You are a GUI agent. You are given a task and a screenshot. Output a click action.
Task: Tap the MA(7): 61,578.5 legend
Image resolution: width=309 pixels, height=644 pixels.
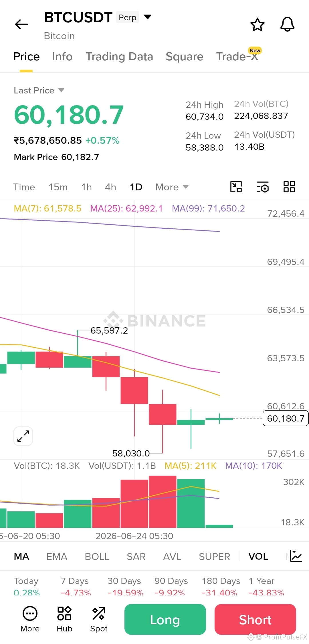[47, 208]
